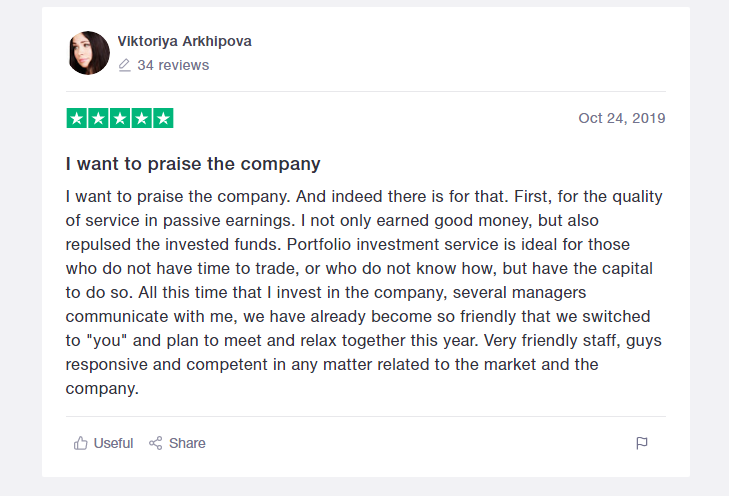Open reviewer name Viktoriya Arkhipova
The image size is (729, 496).
(x=184, y=41)
